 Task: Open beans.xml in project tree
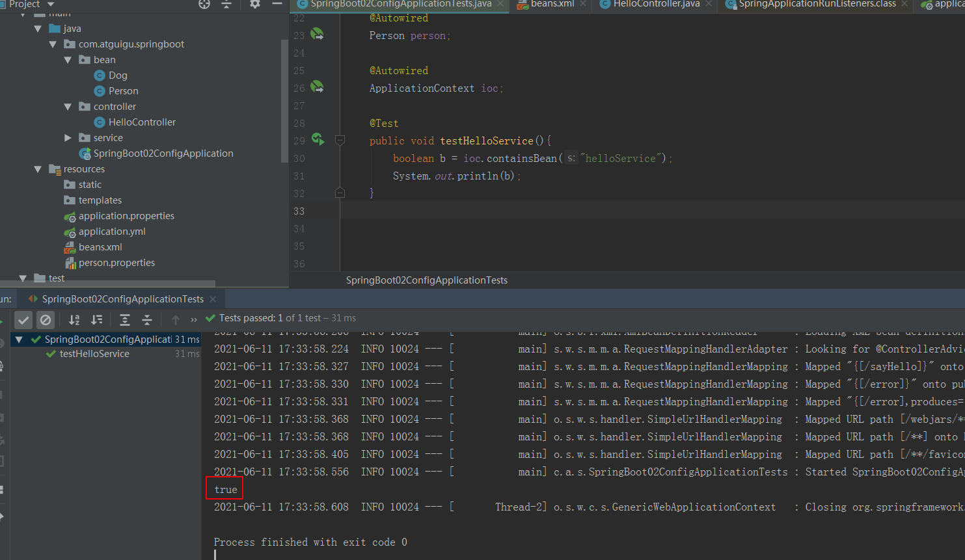coord(100,247)
